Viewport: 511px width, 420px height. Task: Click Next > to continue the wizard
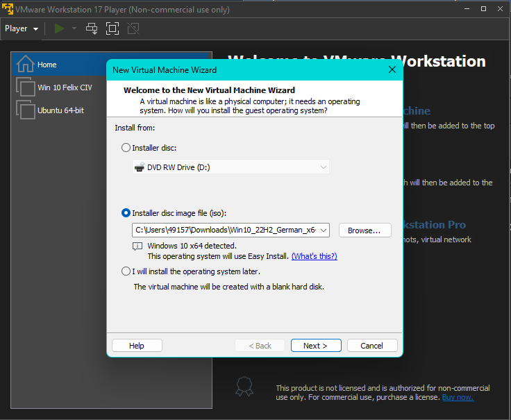point(316,346)
